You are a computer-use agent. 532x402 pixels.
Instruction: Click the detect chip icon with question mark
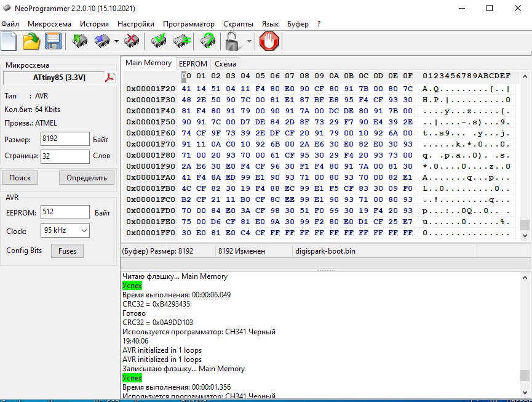click(x=208, y=42)
